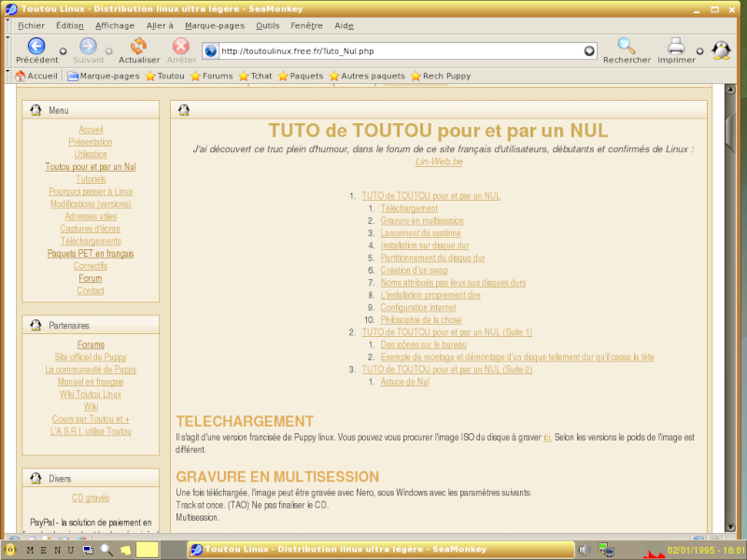Open Configuration internet contents link
The image size is (747, 560).
coord(418,307)
